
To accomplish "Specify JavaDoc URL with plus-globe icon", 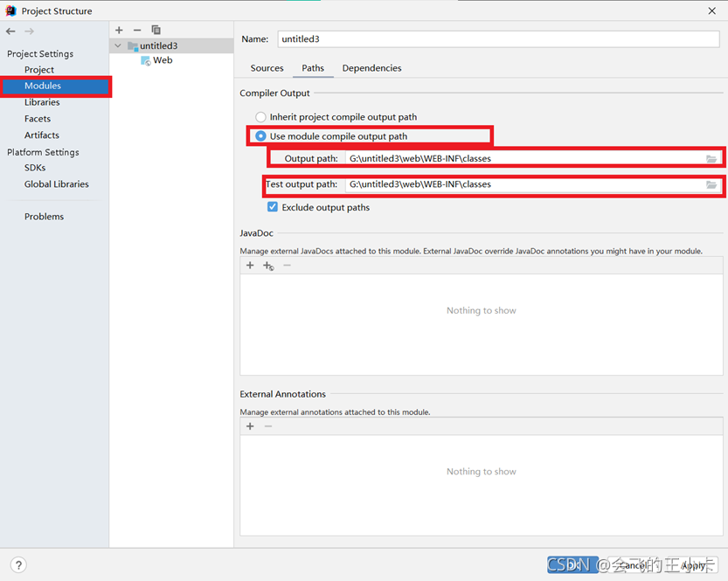I will pyautogui.click(x=268, y=266).
